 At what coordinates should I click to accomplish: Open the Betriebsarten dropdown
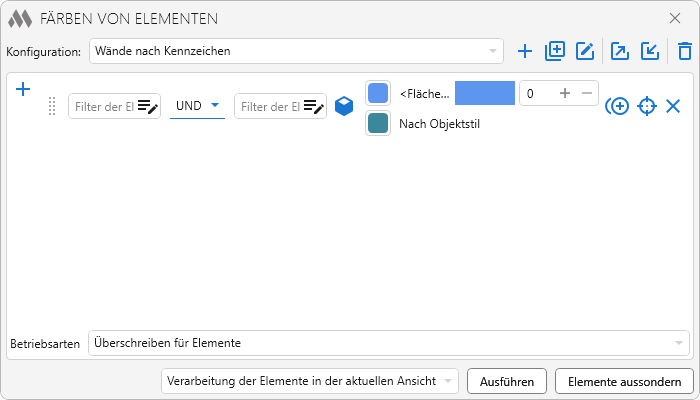(388, 343)
